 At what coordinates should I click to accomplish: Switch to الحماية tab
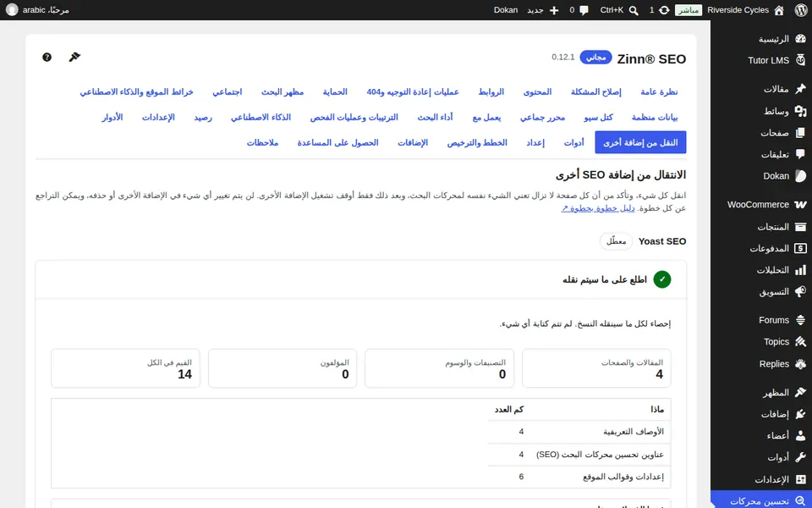pyautogui.click(x=335, y=92)
